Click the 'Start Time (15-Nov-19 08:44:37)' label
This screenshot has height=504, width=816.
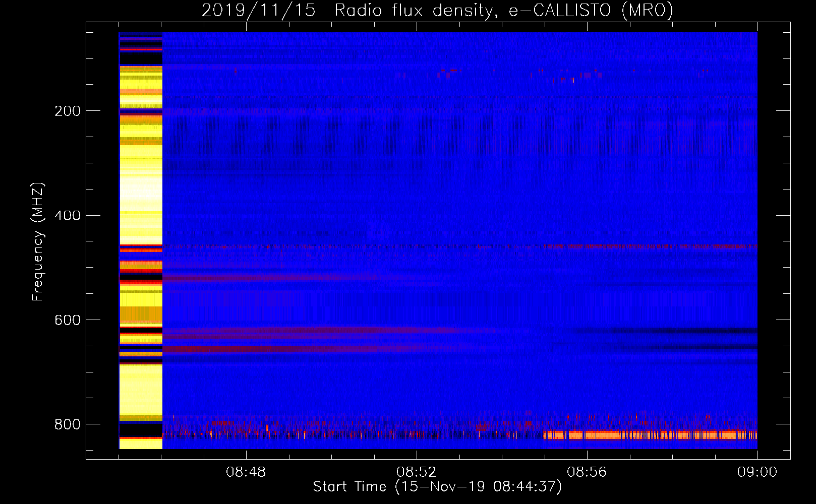(437, 487)
